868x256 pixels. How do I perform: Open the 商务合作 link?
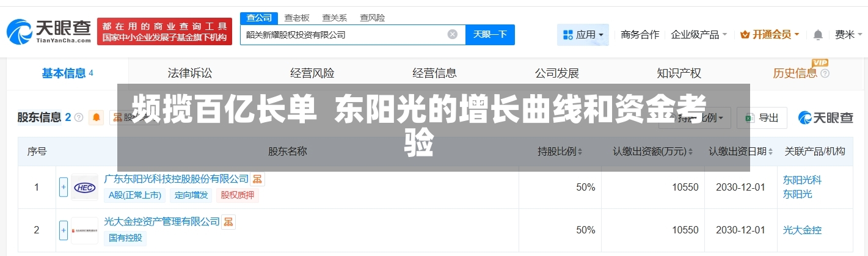point(640,35)
